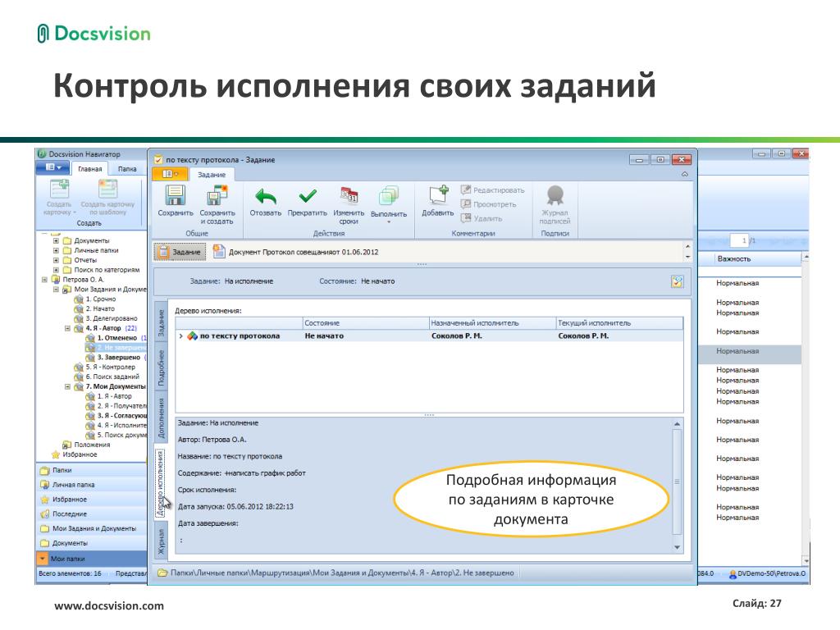Click the Задание button in the document bar

coord(180,252)
